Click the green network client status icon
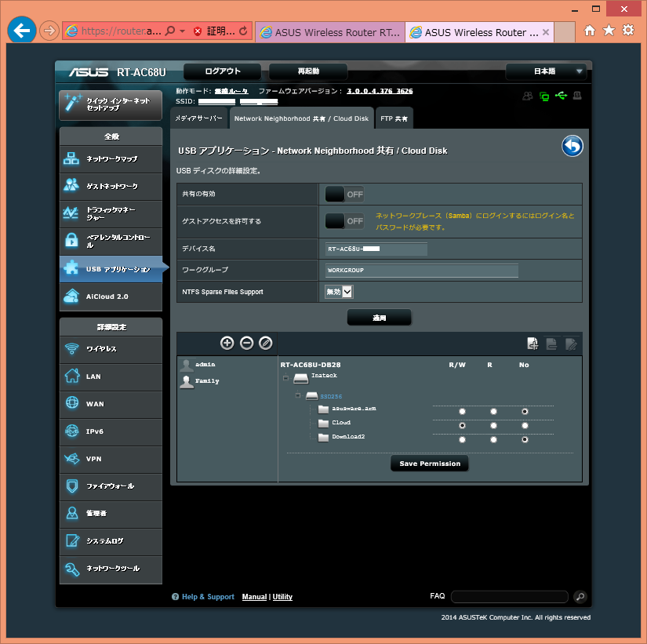 (x=544, y=96)
